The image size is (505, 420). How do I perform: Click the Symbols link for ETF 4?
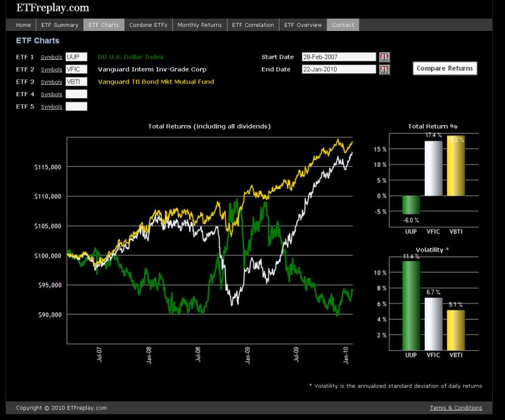51,94
